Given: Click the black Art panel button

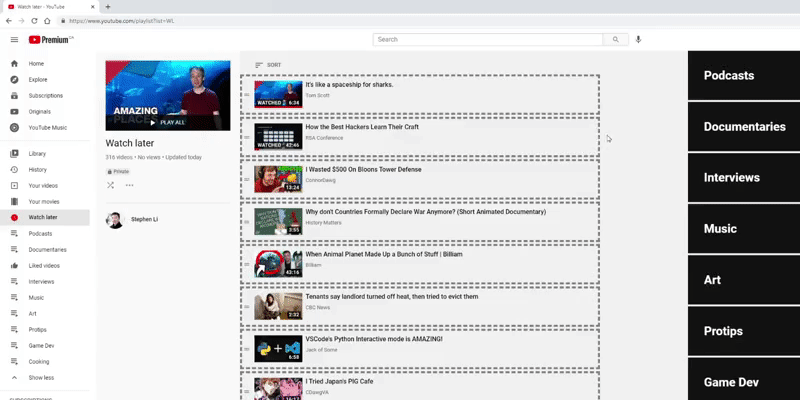Looking at the screenshot, I should (x=744, y=280).
